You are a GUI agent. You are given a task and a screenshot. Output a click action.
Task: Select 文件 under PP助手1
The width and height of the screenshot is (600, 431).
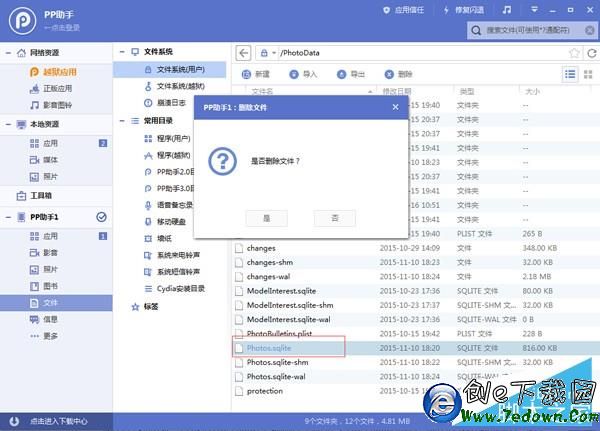(56, 303)
